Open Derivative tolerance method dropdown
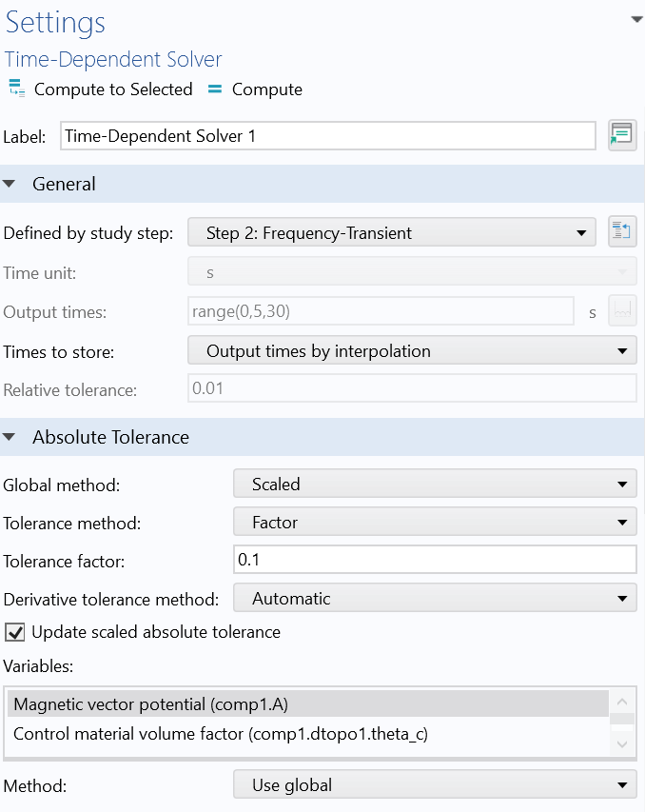This screenshot has width=645, height=812. point(434,599)
